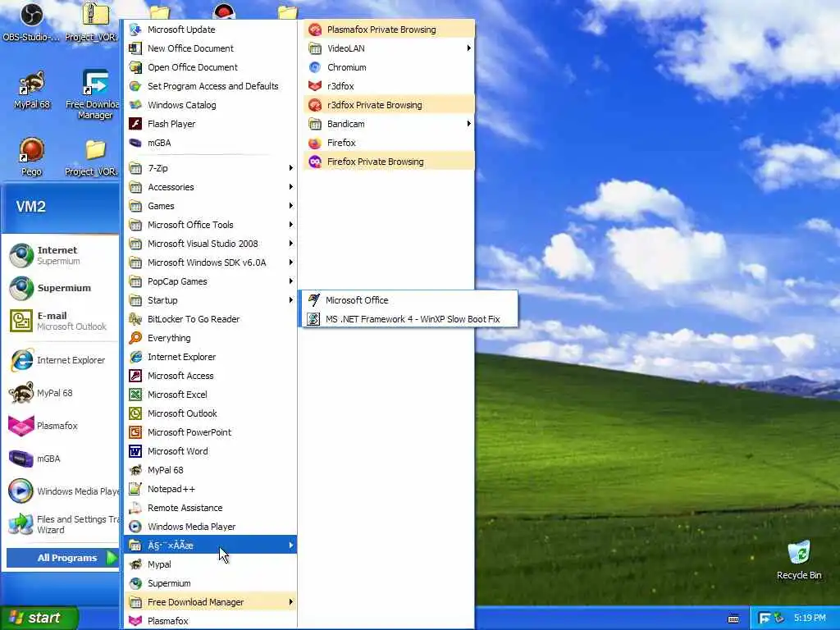
Task: Launch Flash Player icon
Action: (135, 124)
